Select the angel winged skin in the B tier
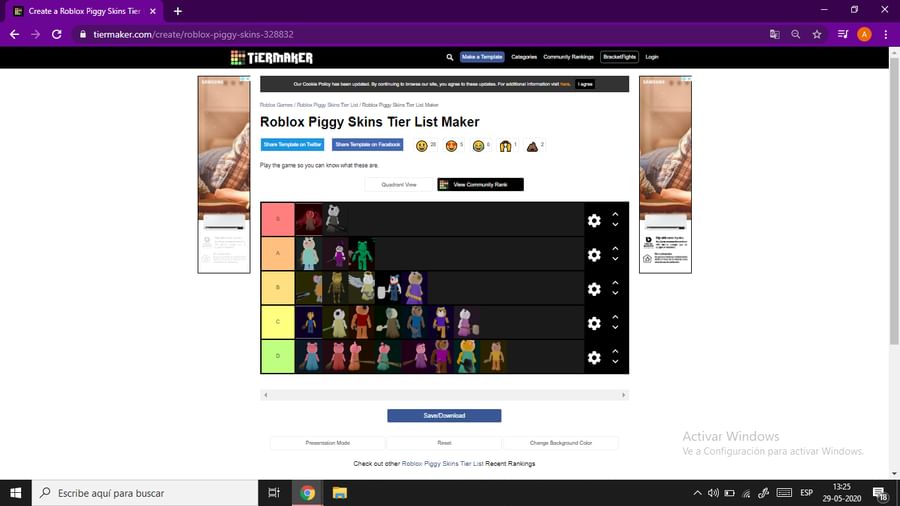900x506 pixels. pyautogui.click(x=362, y=288)
